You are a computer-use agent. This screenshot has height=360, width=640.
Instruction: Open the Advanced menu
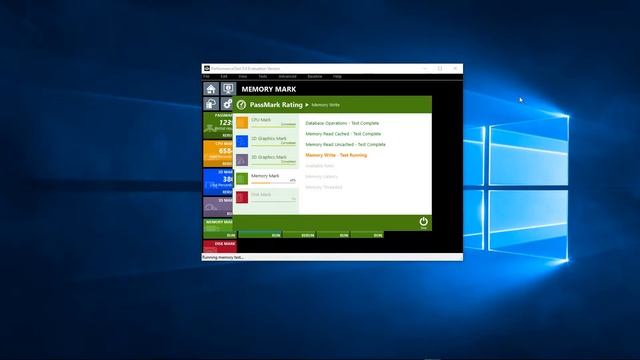tap(287, 76)
